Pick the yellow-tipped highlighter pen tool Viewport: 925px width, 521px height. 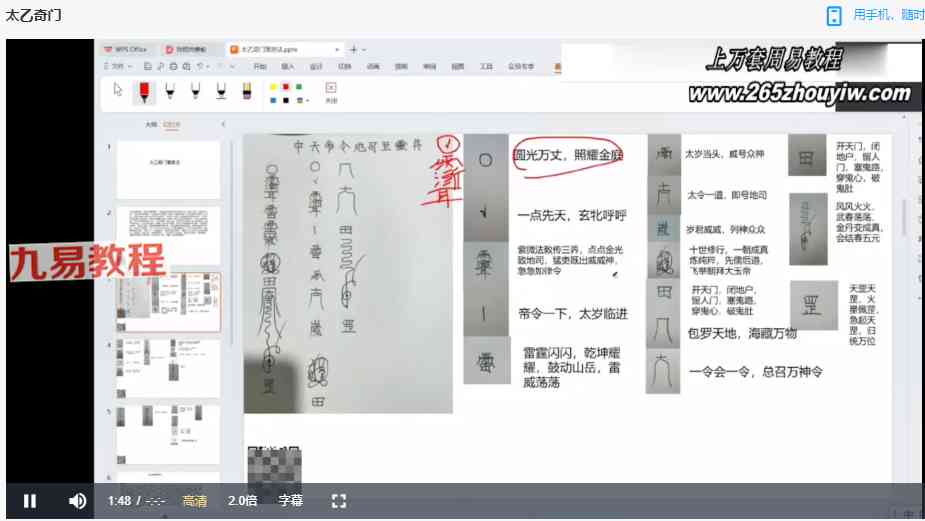[247, 91]
